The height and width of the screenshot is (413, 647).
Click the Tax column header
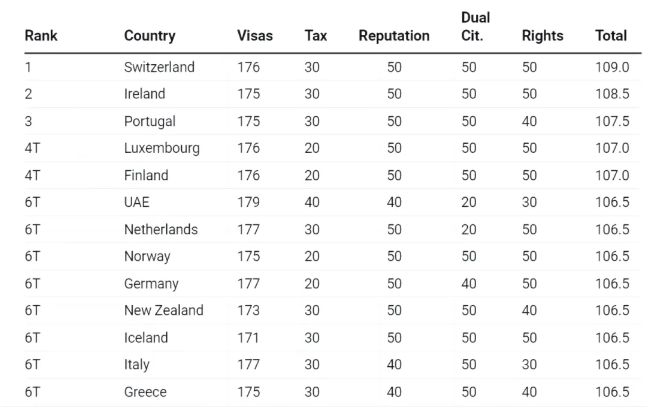tap(315, 36)
